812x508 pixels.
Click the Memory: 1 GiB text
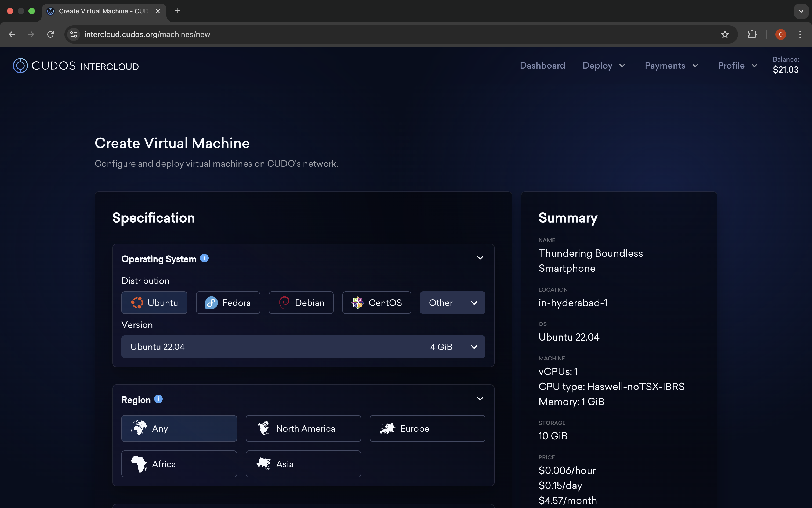click(x=571, y=402)
